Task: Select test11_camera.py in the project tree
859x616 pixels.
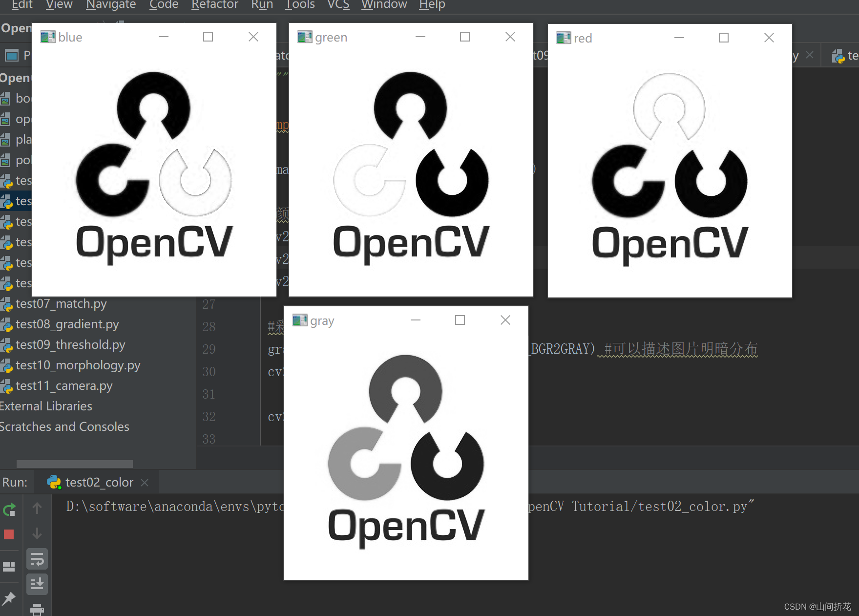Action: click(x=63, y=386)
